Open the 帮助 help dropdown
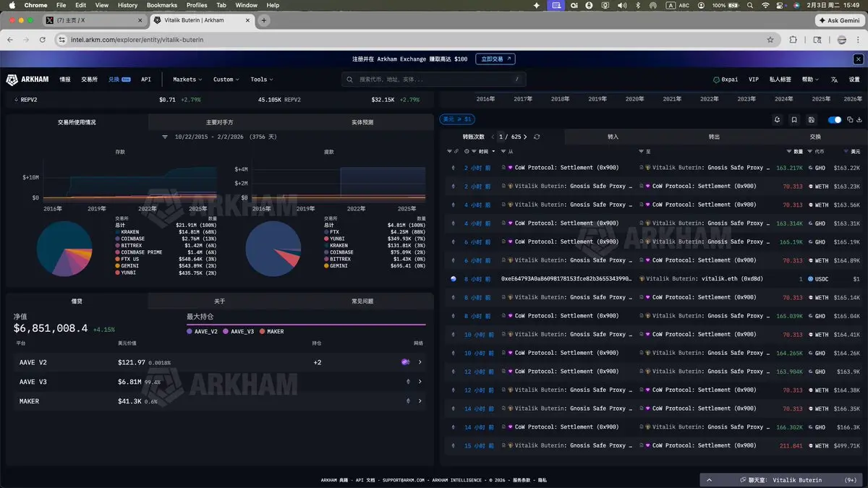This screenshot has width=868, height=488. pos(810,80)
